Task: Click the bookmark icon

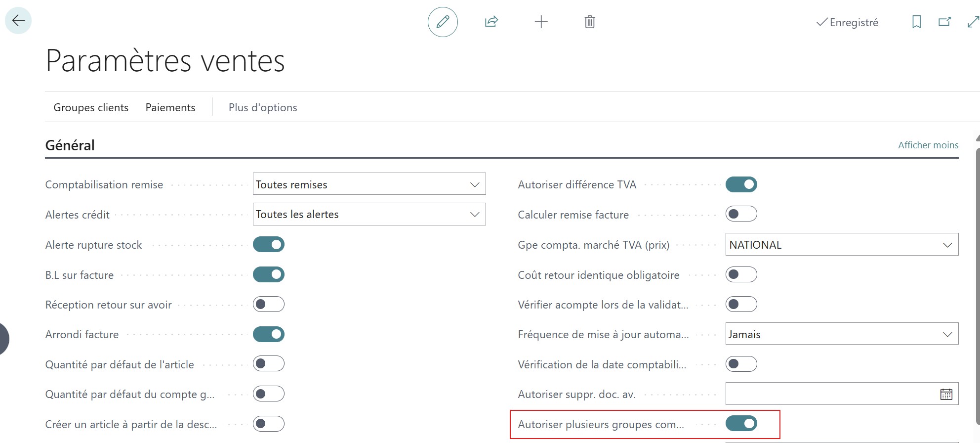Action: (916, 22)
